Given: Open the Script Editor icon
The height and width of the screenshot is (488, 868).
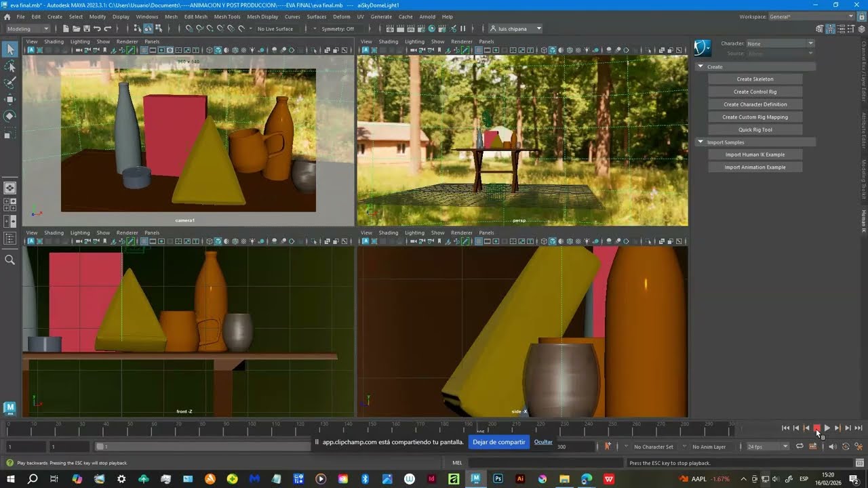Looking at the screenshot, I should click(x=859, y=463).
